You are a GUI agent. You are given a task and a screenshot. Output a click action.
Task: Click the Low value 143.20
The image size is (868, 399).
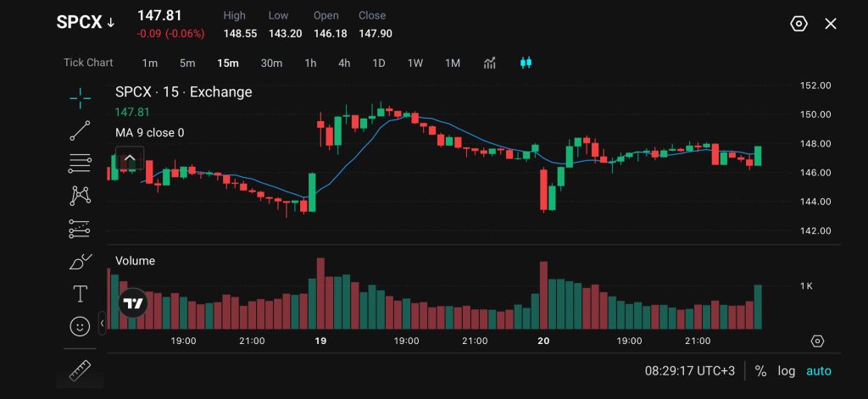click(x=285, y=34)
